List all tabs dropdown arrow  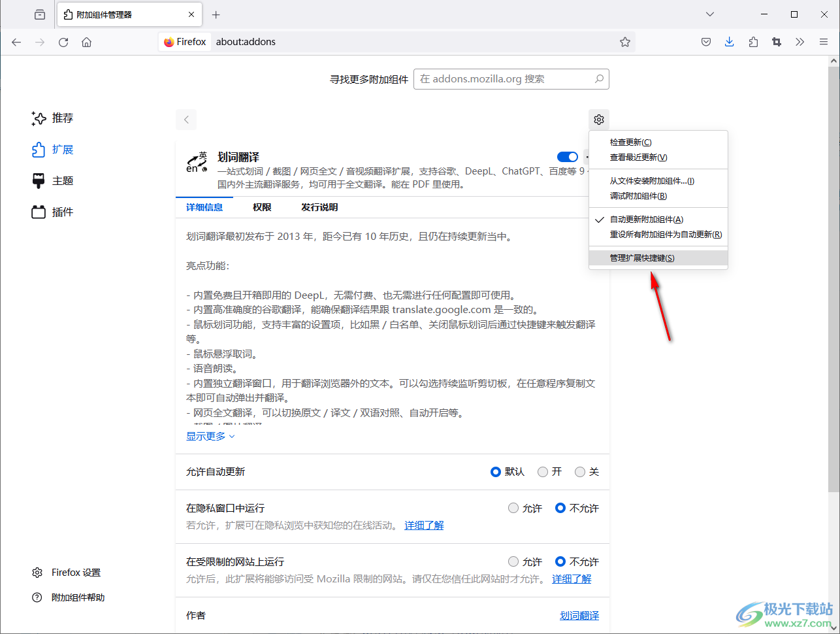pos(710,14)
